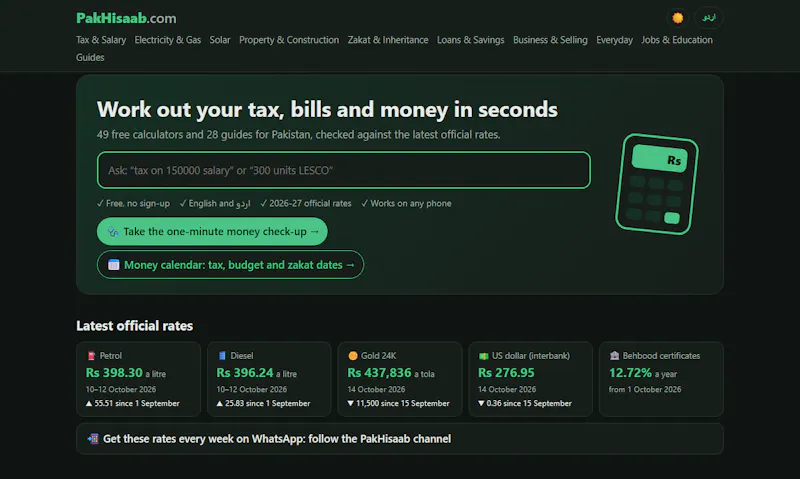Open Business & Selling menu
The width and height of the screenshot is (800, 479).
click(x=550, y=40)
